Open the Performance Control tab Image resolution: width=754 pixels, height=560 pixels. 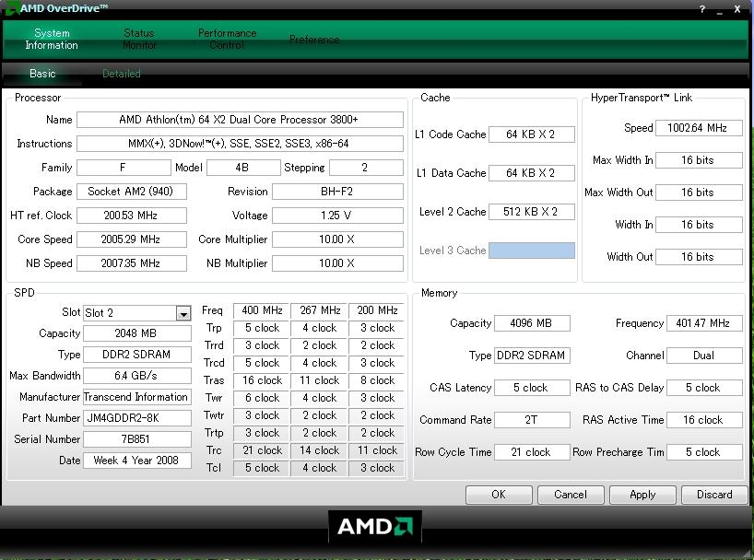(x=227, y=39)
